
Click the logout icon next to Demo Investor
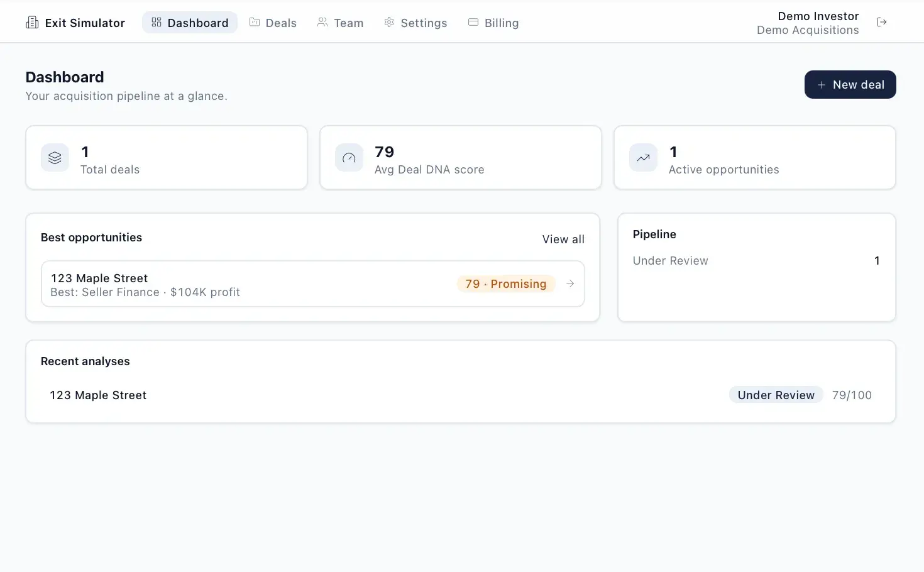[x=882, y=22]
